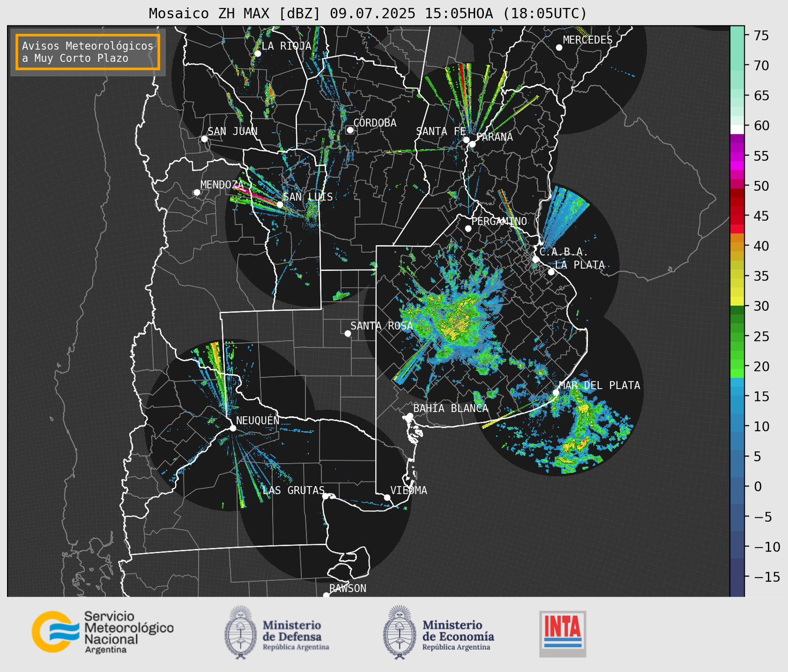Click the 55 dBZ magenta band on colorbar
The width and height of the screenshot is (788, 672).
click(x=737, y=156)
